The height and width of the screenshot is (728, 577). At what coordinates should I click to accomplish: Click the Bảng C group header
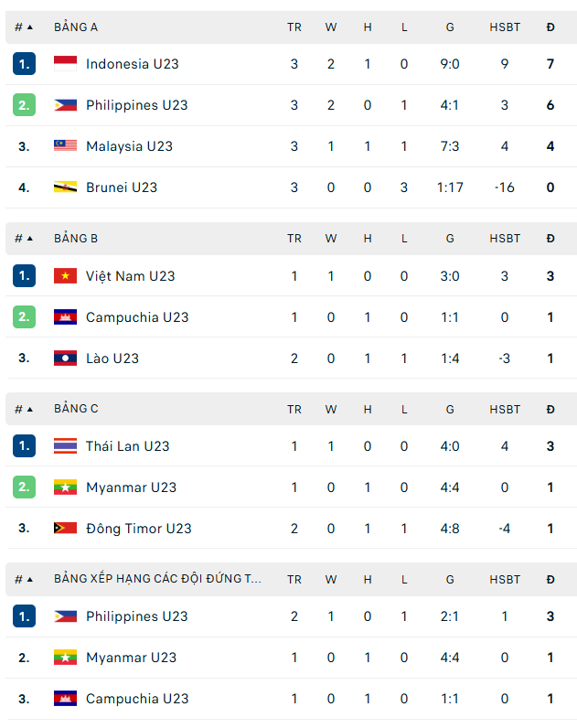76,409
